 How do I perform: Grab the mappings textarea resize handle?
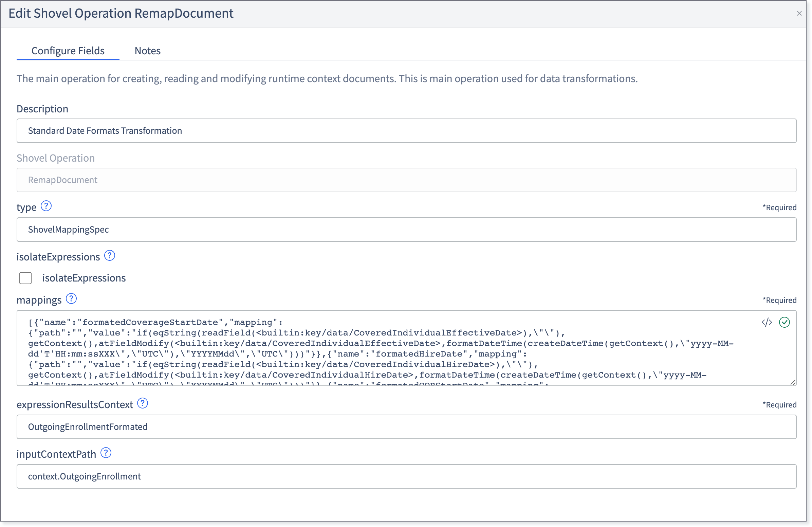click(x=793, y=382)
